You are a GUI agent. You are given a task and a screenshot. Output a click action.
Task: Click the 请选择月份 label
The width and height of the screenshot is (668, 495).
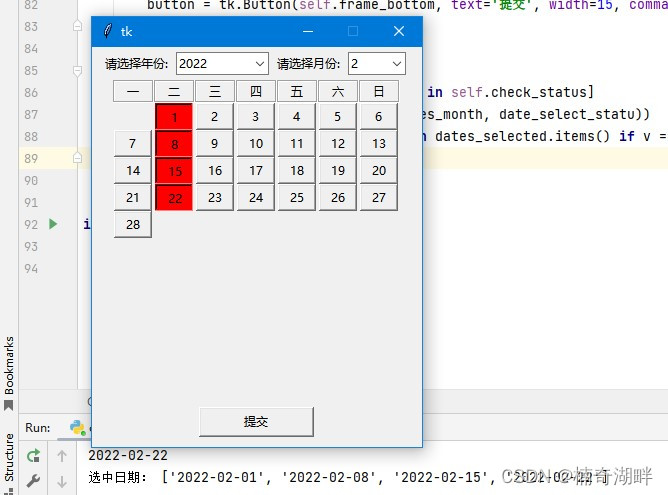pos(309,64)
